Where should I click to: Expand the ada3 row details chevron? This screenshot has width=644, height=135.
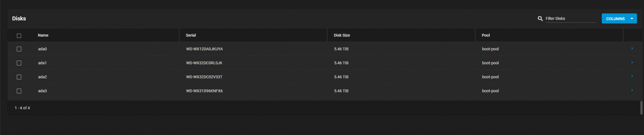(632, 90)
